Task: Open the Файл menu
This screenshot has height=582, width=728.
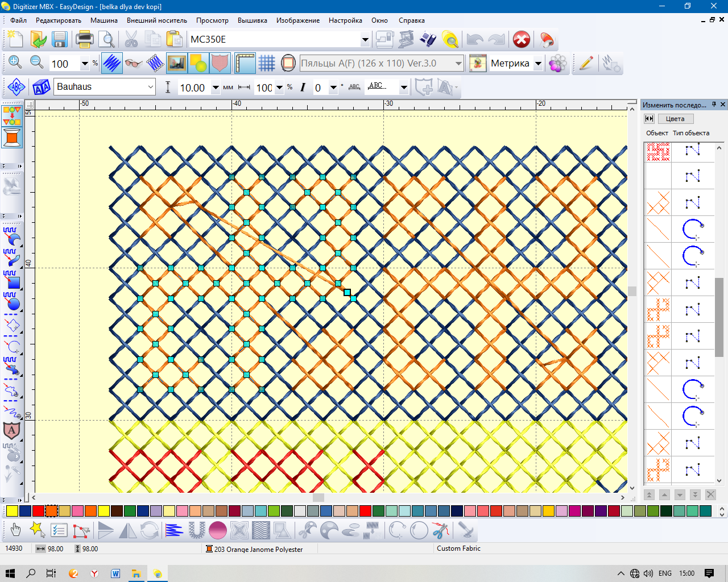Action: pos(19,20)
